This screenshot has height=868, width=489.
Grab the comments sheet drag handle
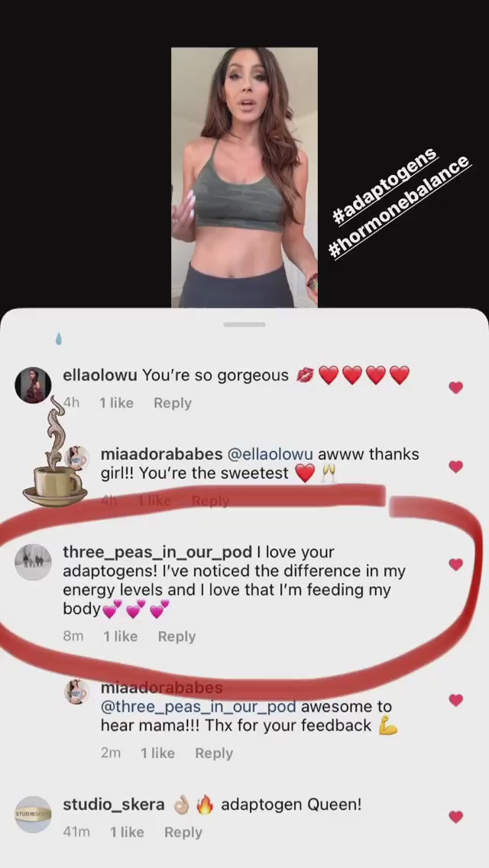pos(244,325)
